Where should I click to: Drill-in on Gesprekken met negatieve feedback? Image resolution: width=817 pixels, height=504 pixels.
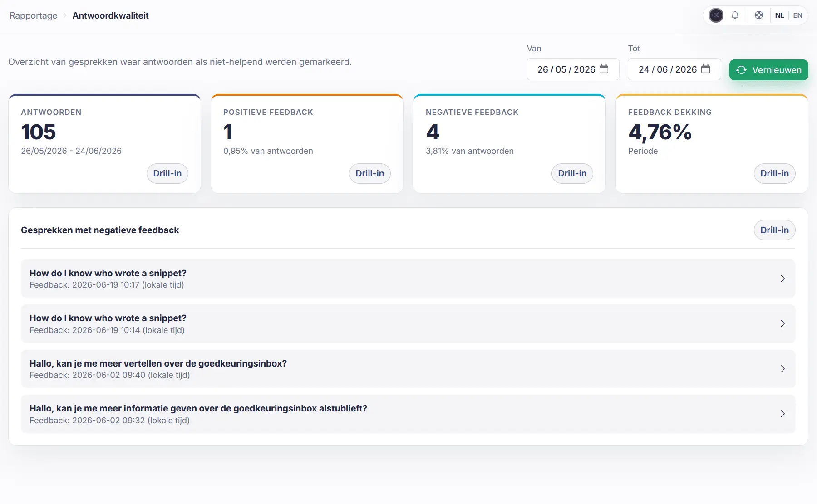coord(774,230)
